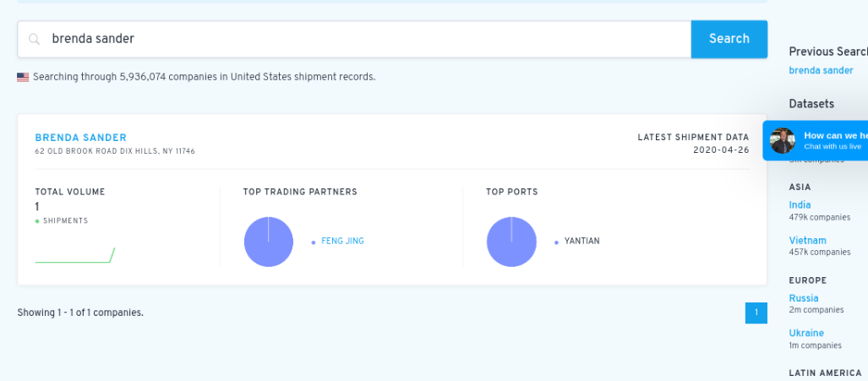Open the Ukraine dataset link
Image resolution: width=868 pixels, height=381 pixels.
coord(806,333)
